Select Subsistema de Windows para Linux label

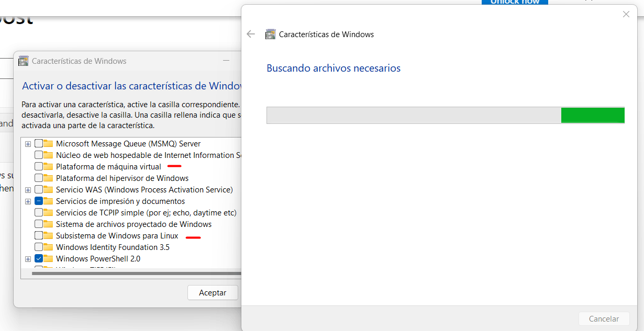117,236
